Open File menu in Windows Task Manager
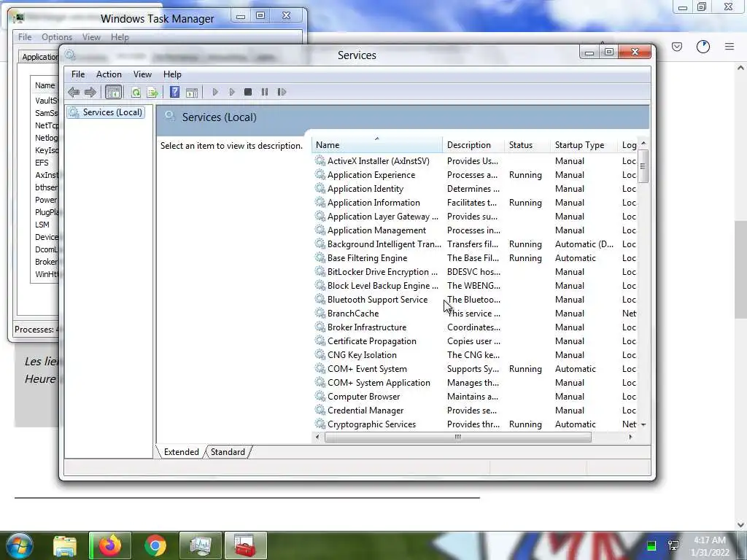Screen dimensions: 747x560 tap(25, 37)
